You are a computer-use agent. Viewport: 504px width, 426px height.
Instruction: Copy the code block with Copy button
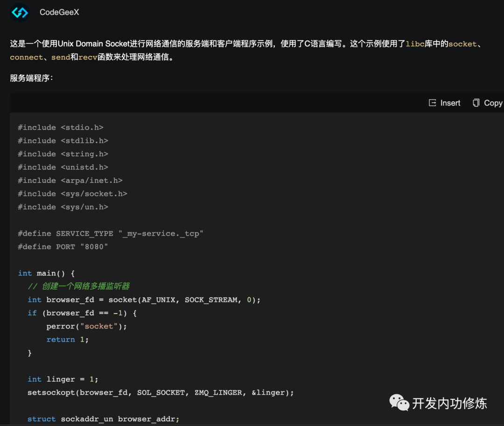click(x=487, y=103)
